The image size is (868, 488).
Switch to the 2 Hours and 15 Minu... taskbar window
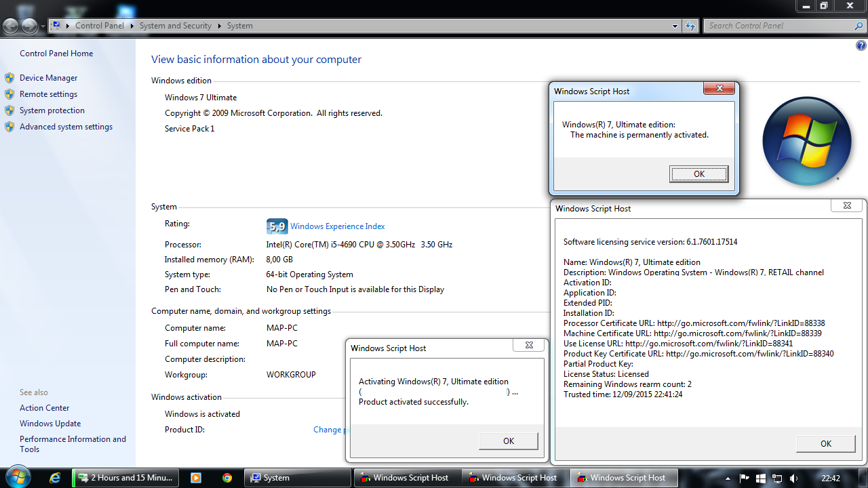(125, 478)
